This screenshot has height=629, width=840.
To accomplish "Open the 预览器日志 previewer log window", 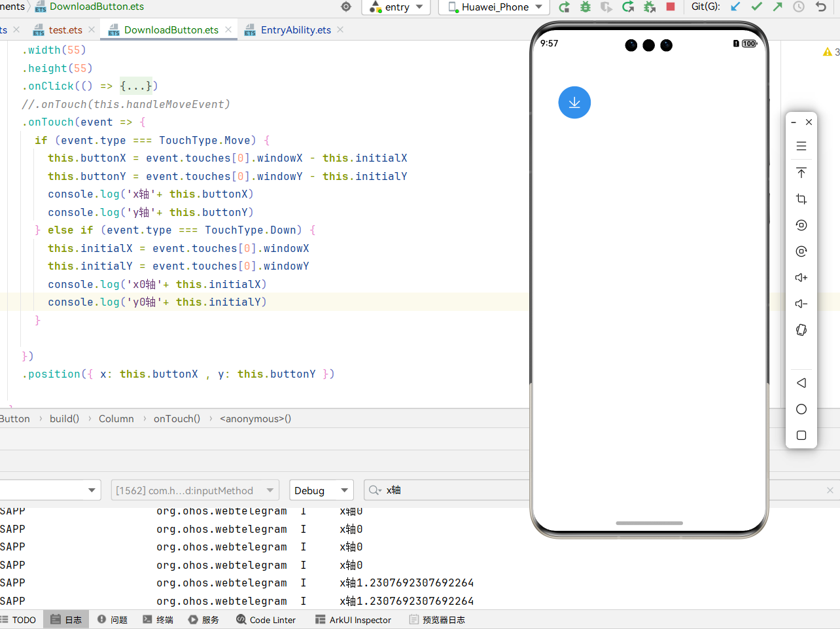I will click(437, 620).
